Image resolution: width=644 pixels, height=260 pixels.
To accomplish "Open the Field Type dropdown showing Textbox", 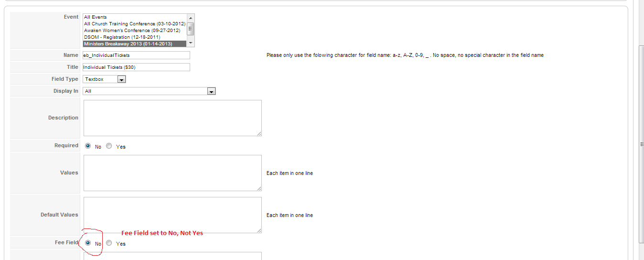I will point(104,79).
